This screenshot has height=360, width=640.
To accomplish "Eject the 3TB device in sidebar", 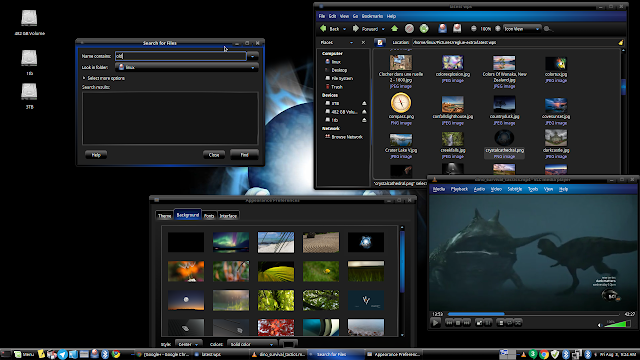I will click(364, 103).
